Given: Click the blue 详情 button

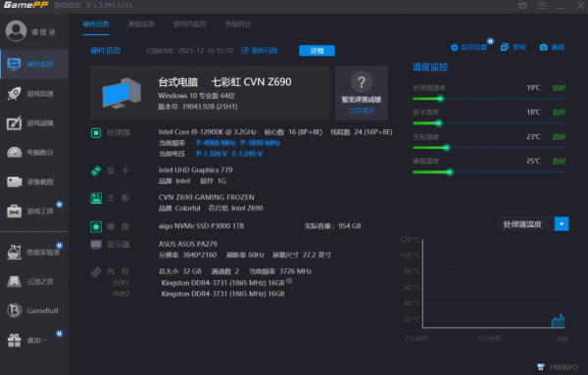Looking at the screenshot, I should [x=317, y=51].
